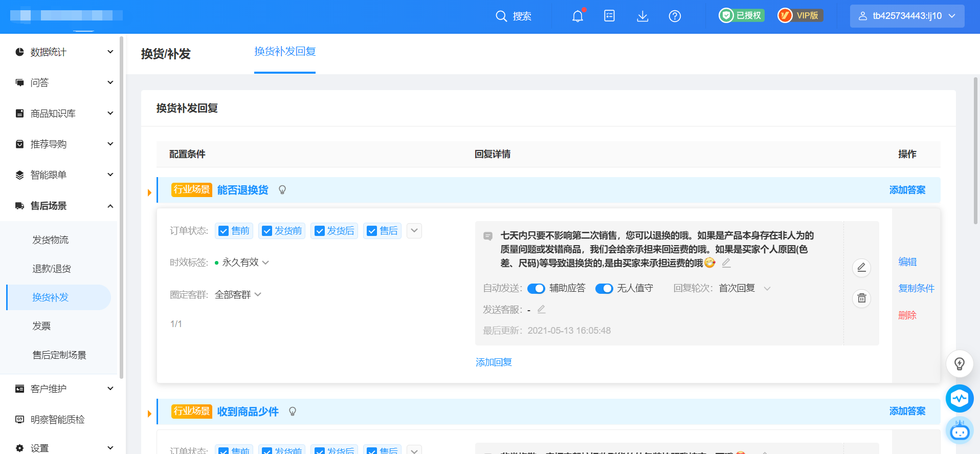Viewport: 980px width, 454px height.
Task: Click the VIP版 badge
Action: click(x=800, y=15)
